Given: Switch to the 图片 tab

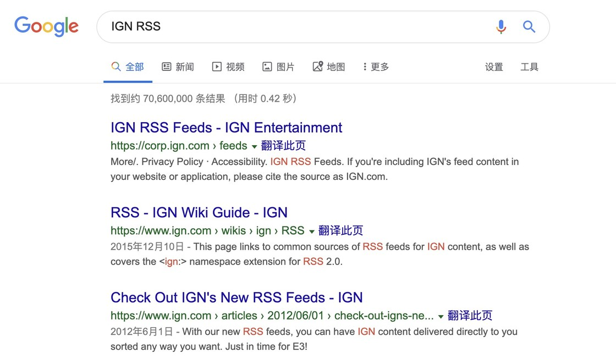Looking at the screenshot, I should click(x=278, y=67).
